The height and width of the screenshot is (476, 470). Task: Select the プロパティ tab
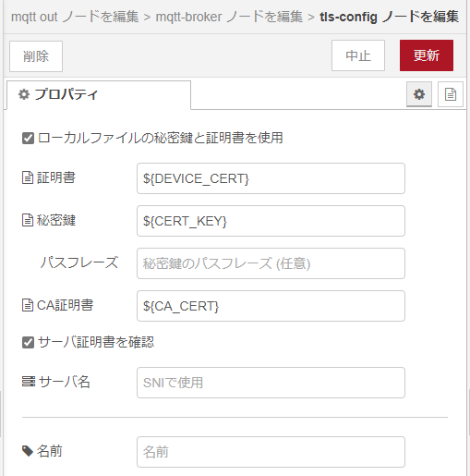(99, 94)
